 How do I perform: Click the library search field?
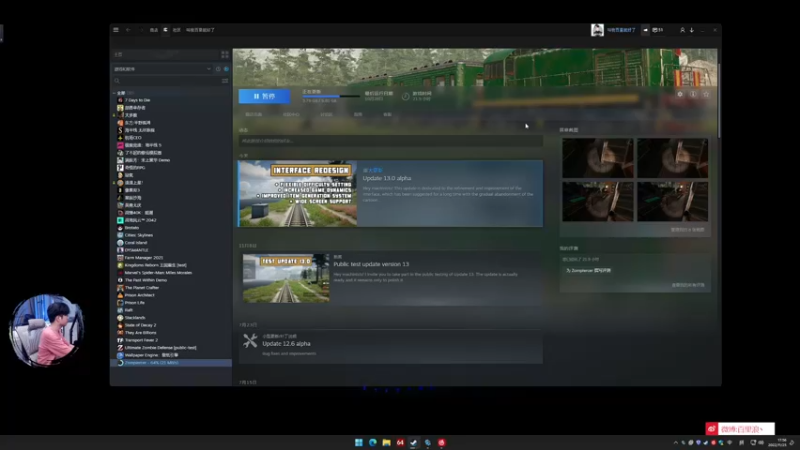[166, 81]
